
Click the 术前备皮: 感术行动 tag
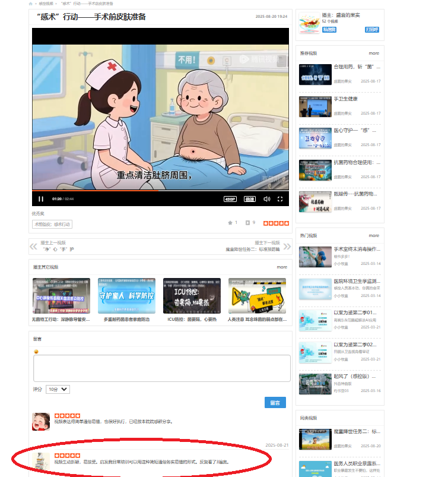pyautogui.click(x=52, y=225)
